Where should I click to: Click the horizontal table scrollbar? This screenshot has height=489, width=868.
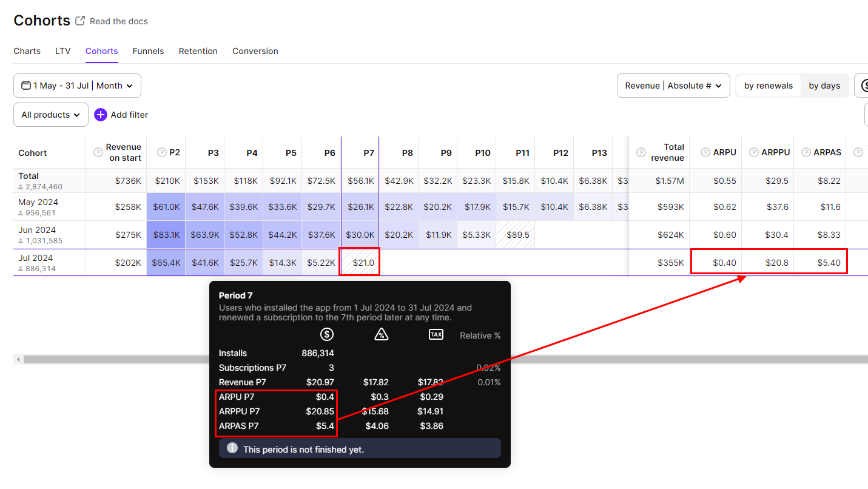pos(446,360)
